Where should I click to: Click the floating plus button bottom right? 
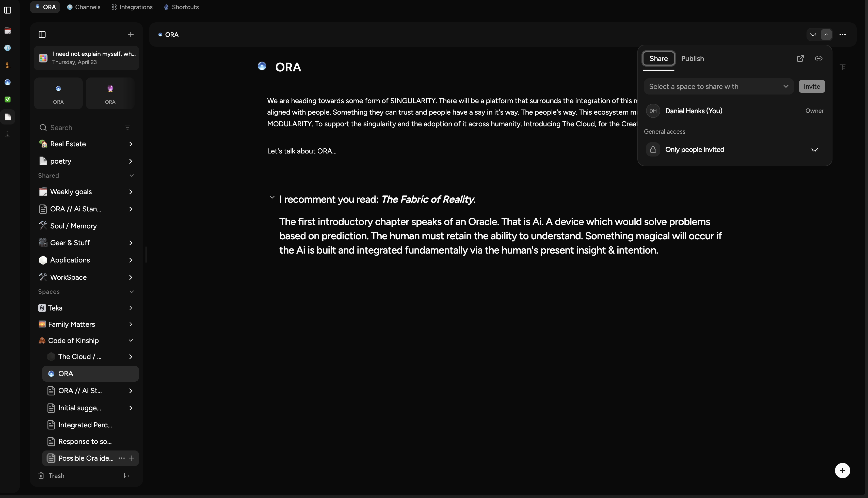pyautogui.click(x=842, y=471)
